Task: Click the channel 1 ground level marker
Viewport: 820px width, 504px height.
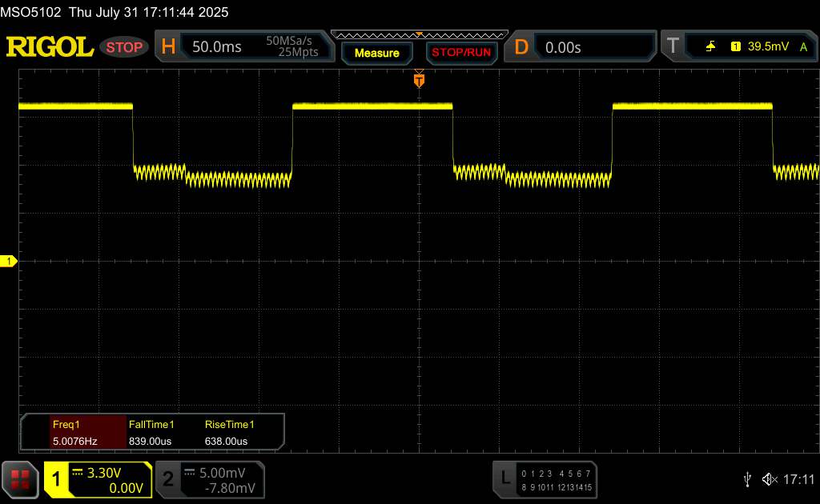Action: click(x=8, y=261)
